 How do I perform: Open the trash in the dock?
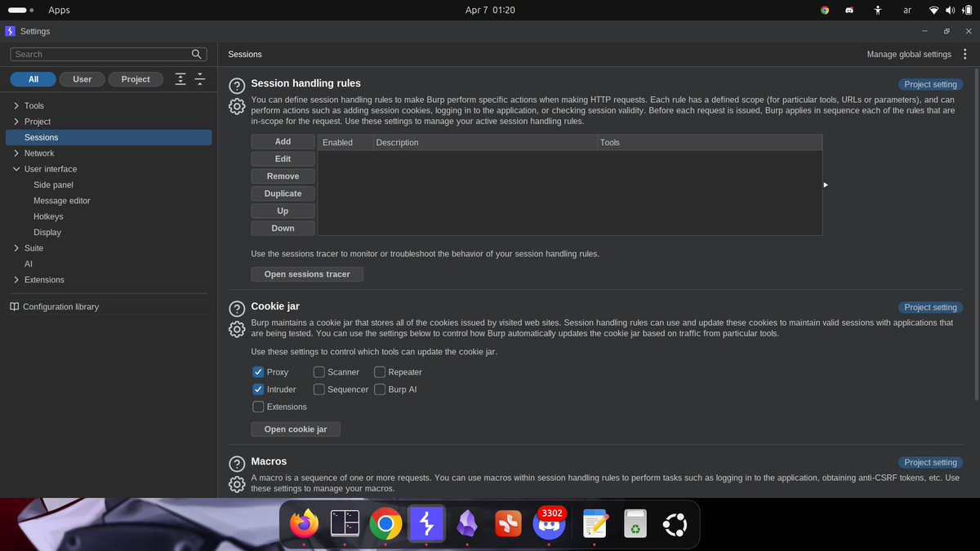(635, 523)
